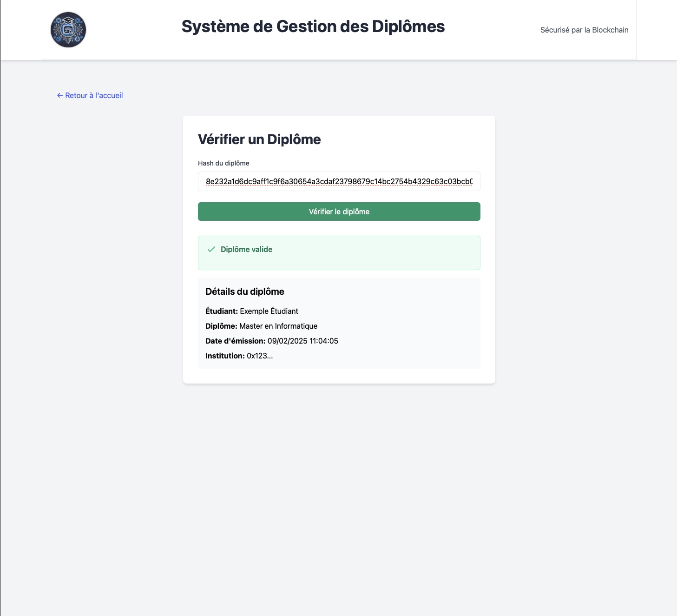Click the "Détails du diplôme" heading
This screenshot has height=616, width=677.
click(245, 291)
